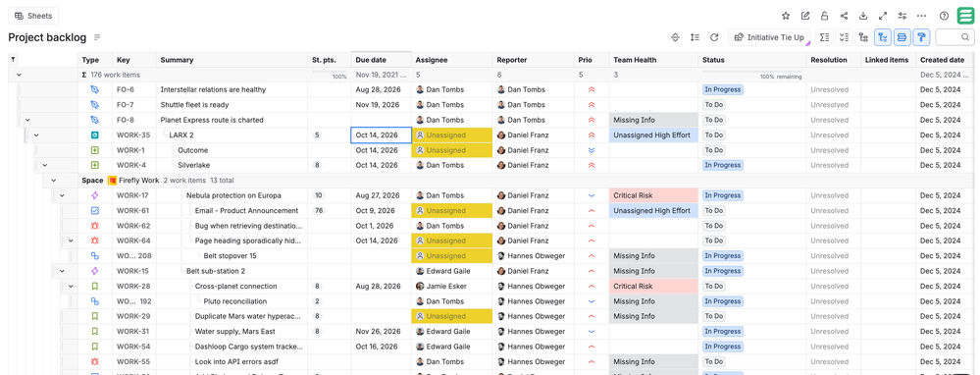Toggle the checklist view button
Image resolution: width=980 pixels, height=375 pixels.
(x=845, y=37)
